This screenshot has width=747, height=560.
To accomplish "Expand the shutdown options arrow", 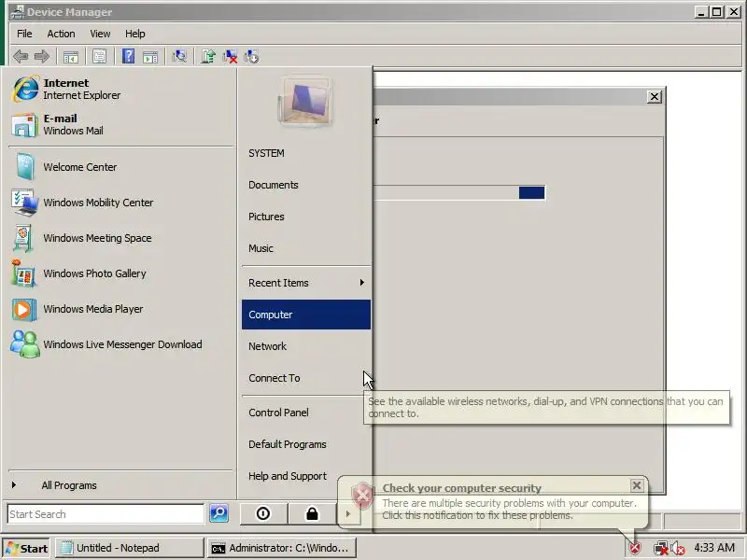I will [348, 514].
